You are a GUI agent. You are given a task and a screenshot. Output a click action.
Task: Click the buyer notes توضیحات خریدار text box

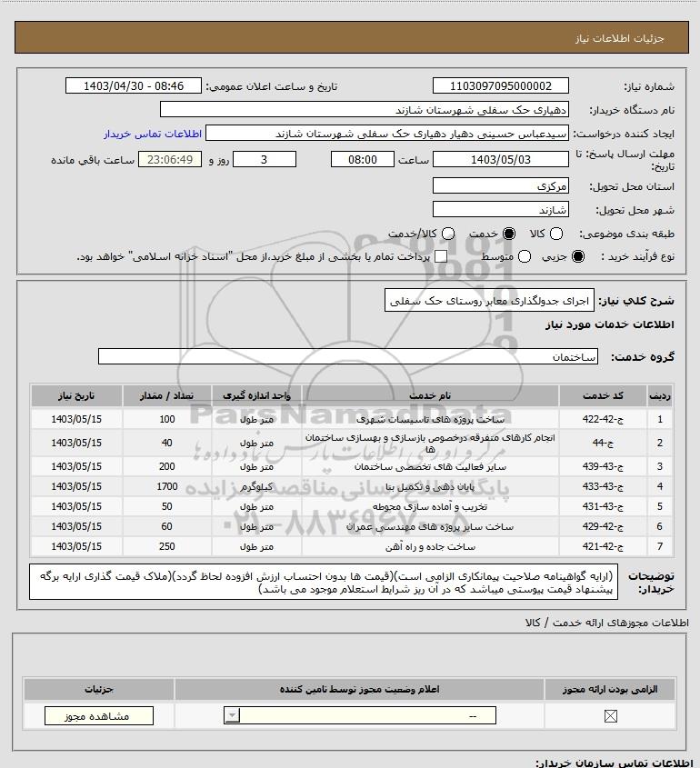pyautogui.click(x=324, y=582)
